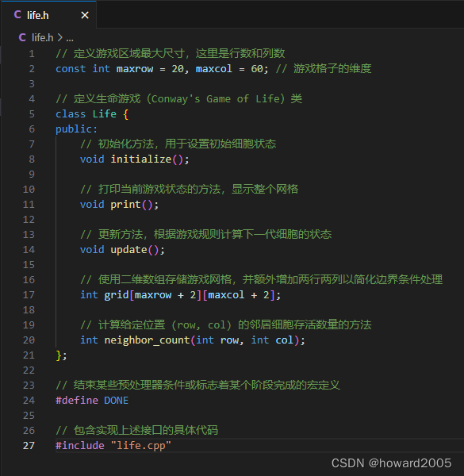Viewport: 464px width, 476px height.
Task: Click maxcol declaration on line 2
Action: point(214,69)
